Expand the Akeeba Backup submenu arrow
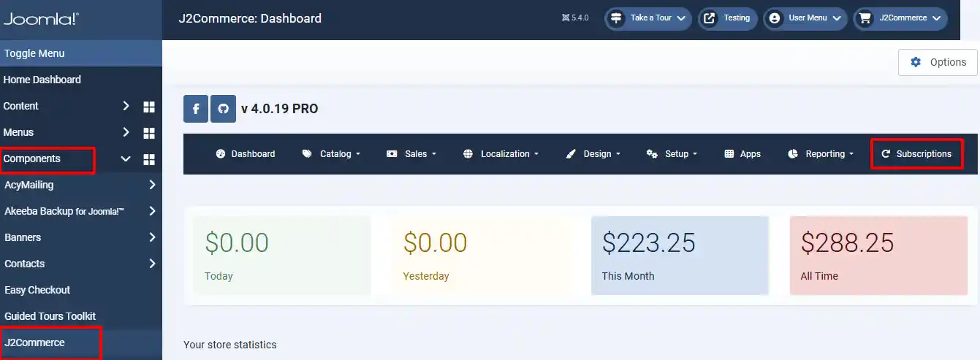The image size is (980, 360). (152, 211)
